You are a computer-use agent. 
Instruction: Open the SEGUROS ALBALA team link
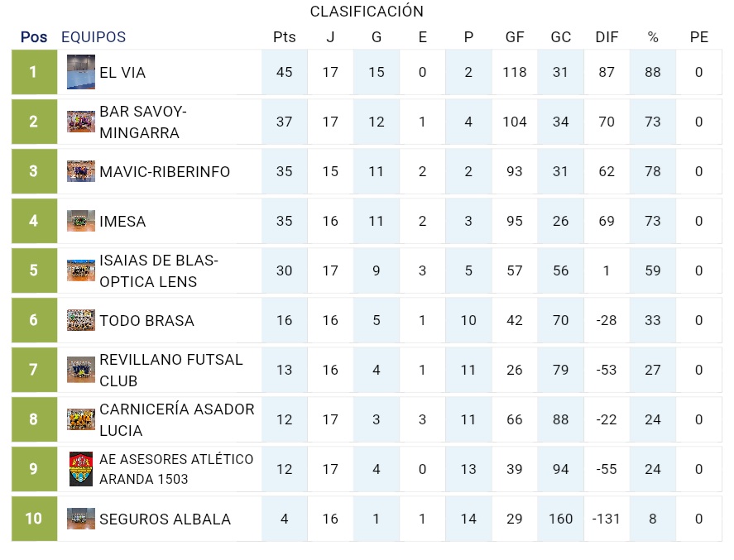165,519
